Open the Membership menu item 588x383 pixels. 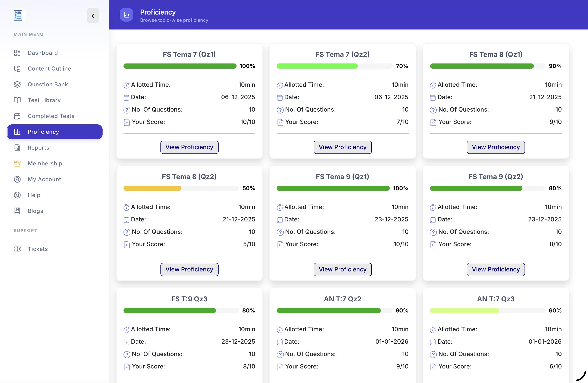[55, 163]
